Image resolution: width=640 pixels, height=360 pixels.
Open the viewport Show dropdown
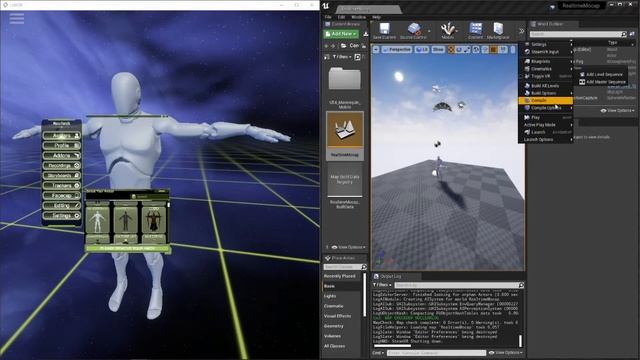point(438,50)
